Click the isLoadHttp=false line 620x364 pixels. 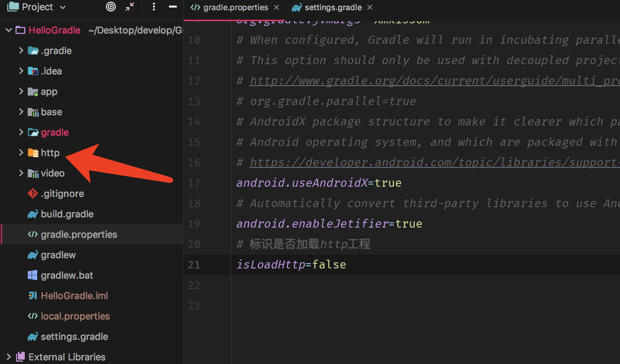pyautogui.click(x=291, y=264)
